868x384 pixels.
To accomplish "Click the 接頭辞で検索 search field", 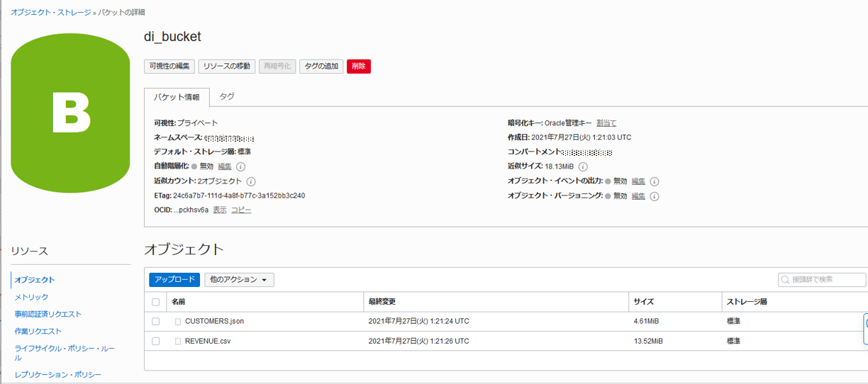I will point(822,280).
